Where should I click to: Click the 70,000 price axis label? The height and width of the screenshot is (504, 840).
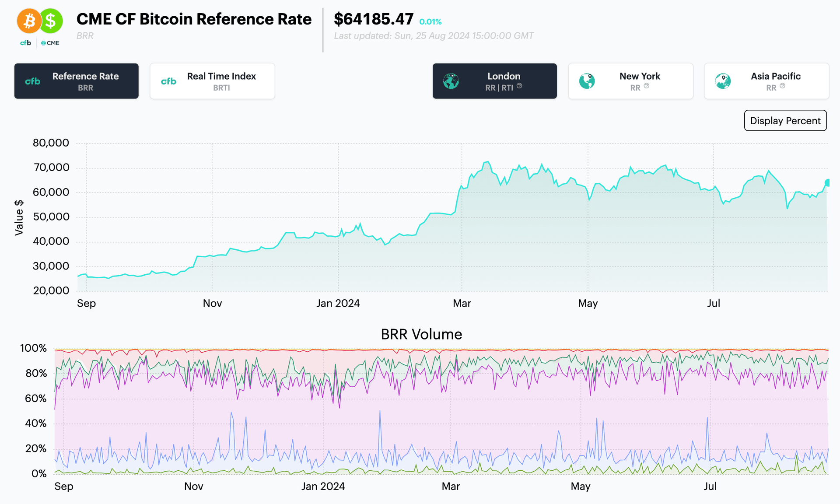(51, 168)
